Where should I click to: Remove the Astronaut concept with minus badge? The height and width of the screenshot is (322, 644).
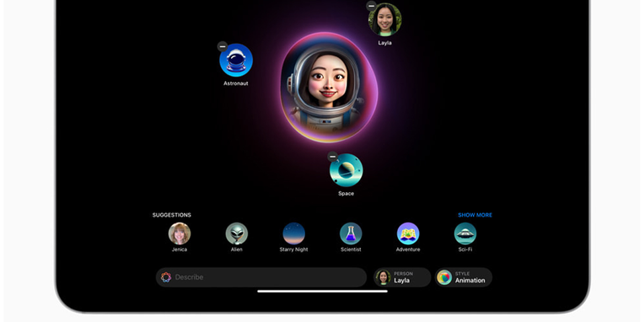pos(222,47)
